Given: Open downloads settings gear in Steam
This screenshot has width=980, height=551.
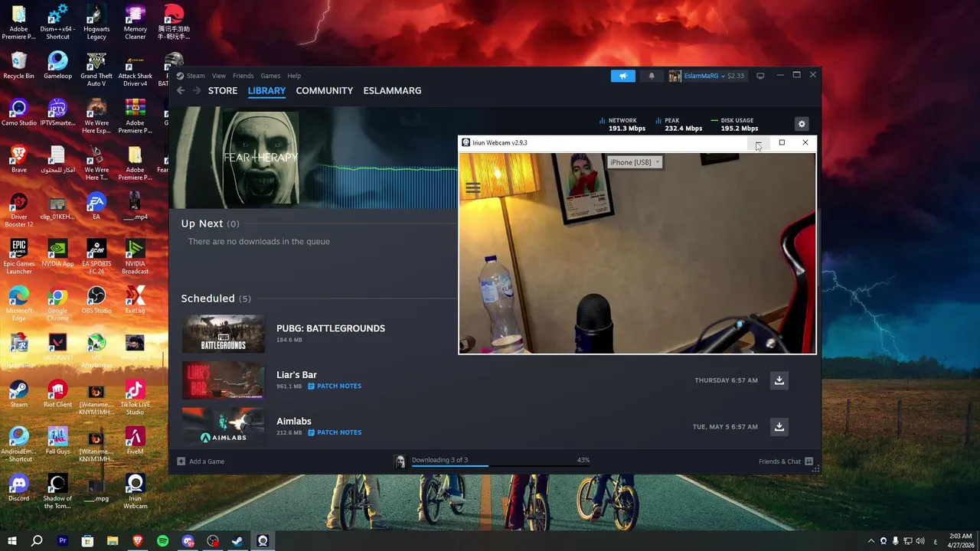Looking at the screenshot, I should coord(802,124).
